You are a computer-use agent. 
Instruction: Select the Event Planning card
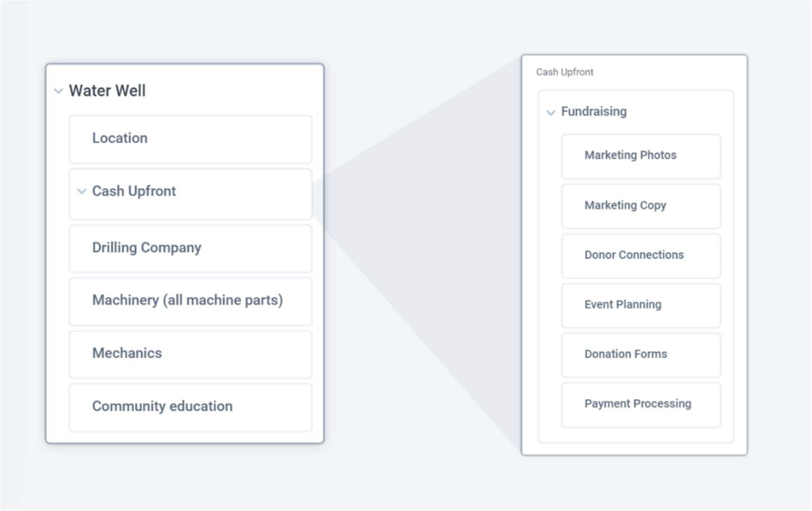click(641, 305)
